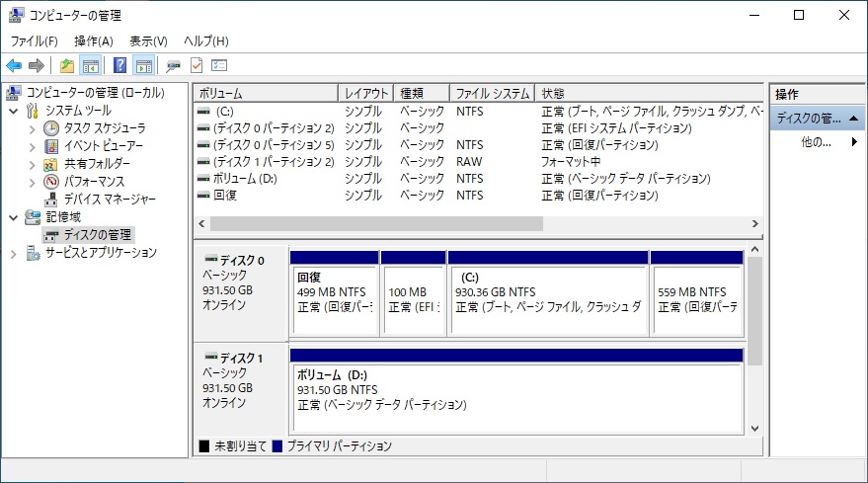Click the volume list horizontal scrollbar thumb

coord(376,224)
